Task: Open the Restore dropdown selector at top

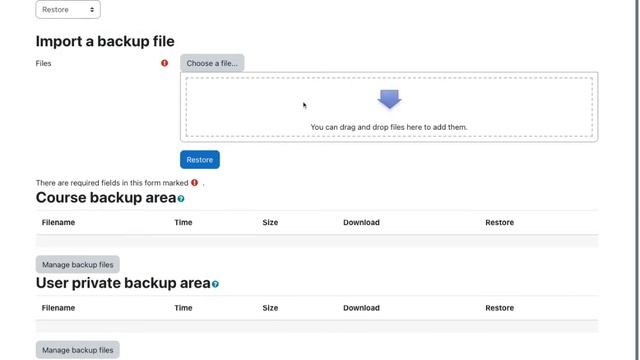Action: tap(68, 9)
